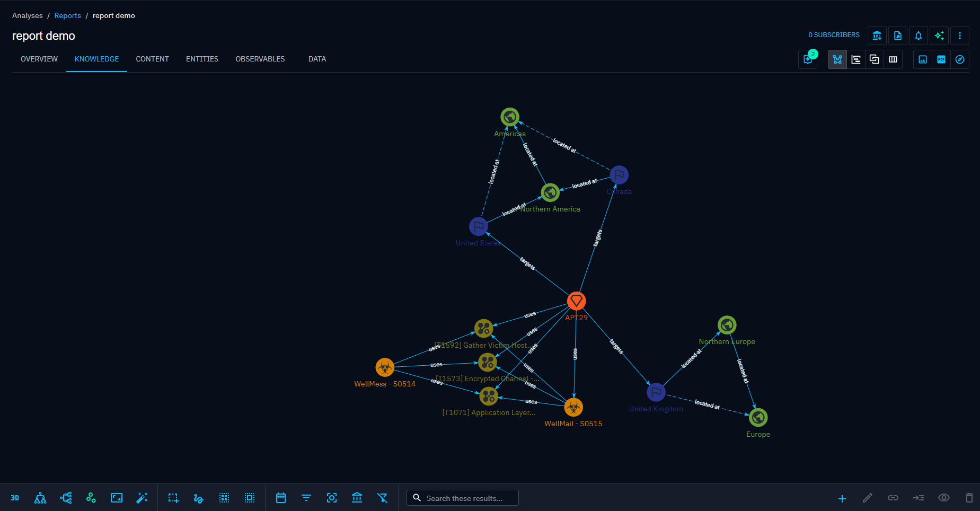This screenshot has height=511, width=980.
Task: Select the free-hand lasso tool
Action: (x=199, y=498)
